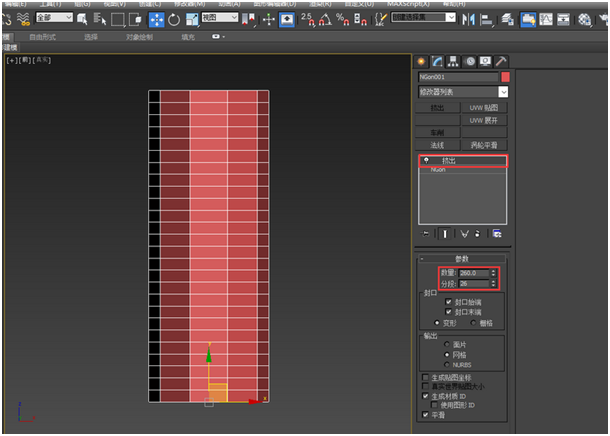Toggle the Angle Snap icon
610x436 pixels.
point(325,19)
